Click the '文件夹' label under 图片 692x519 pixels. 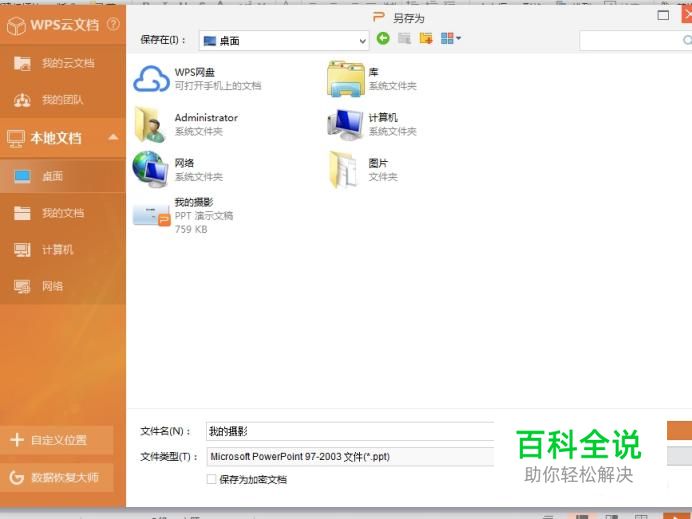click(x=383, y=177)
